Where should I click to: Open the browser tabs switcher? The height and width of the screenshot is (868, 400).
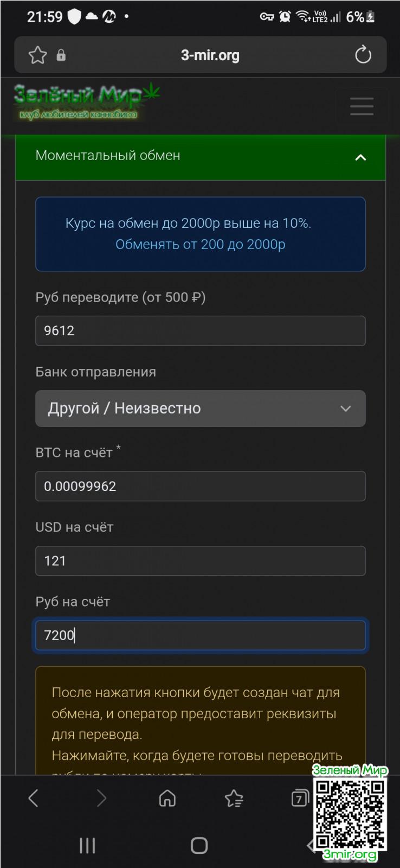pos(300,798)
